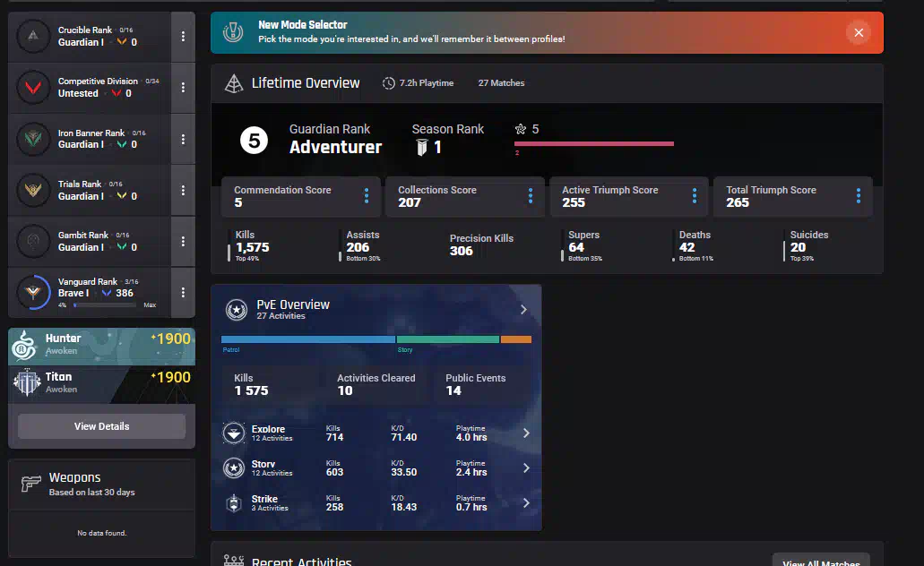Click the 7.2h Playtime text
The height and width of the screenshot is (566, 924).
click(x=427, y=83)
